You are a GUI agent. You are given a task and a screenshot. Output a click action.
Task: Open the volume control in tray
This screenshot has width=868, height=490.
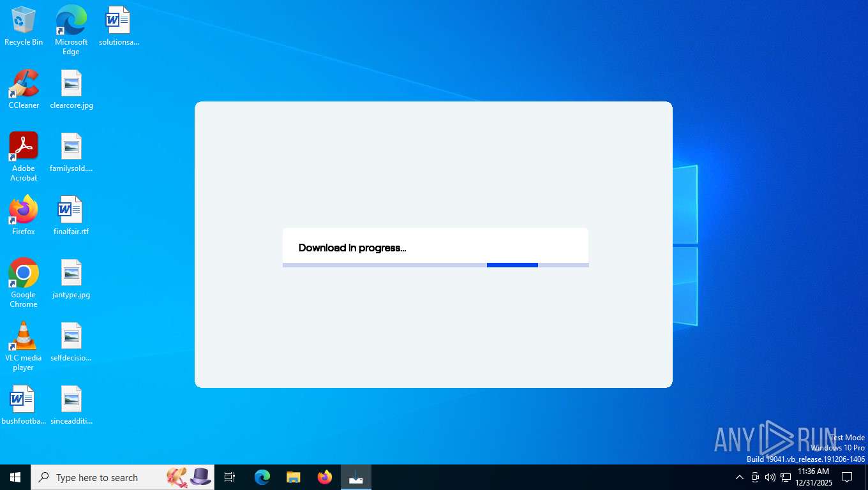coord(770,477)
